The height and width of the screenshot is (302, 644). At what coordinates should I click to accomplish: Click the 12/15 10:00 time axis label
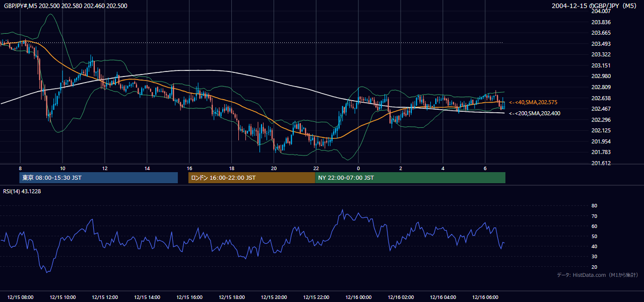tap(63, 297)
